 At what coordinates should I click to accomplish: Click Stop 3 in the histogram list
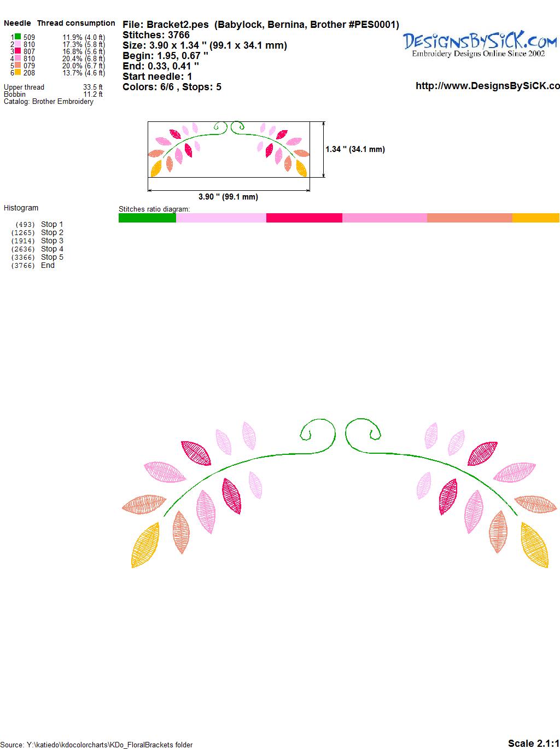tap(52, 241)
